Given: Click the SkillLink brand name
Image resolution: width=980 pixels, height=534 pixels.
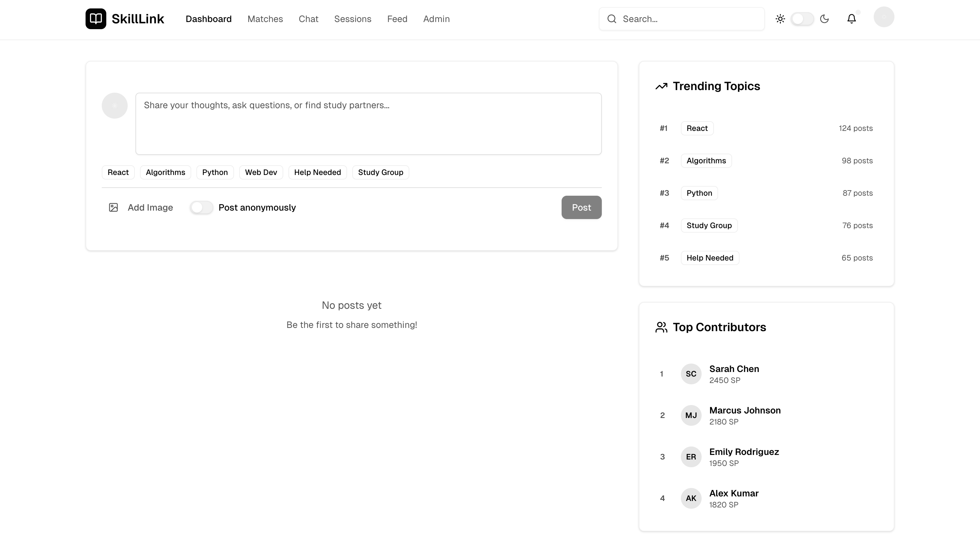Looking at the screenshot, I should point(138,19).
